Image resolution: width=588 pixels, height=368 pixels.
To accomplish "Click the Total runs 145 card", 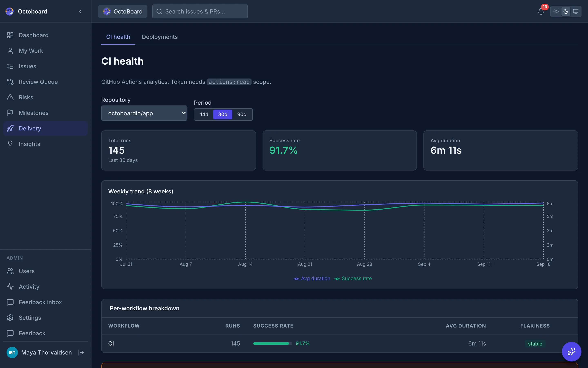I will [x=179, y=150].
